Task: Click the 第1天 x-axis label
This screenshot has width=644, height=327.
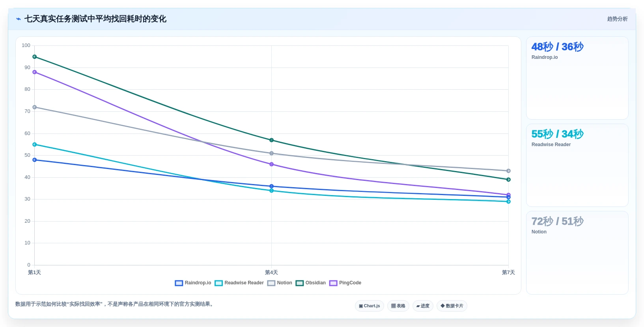Action: click(34, 272)
